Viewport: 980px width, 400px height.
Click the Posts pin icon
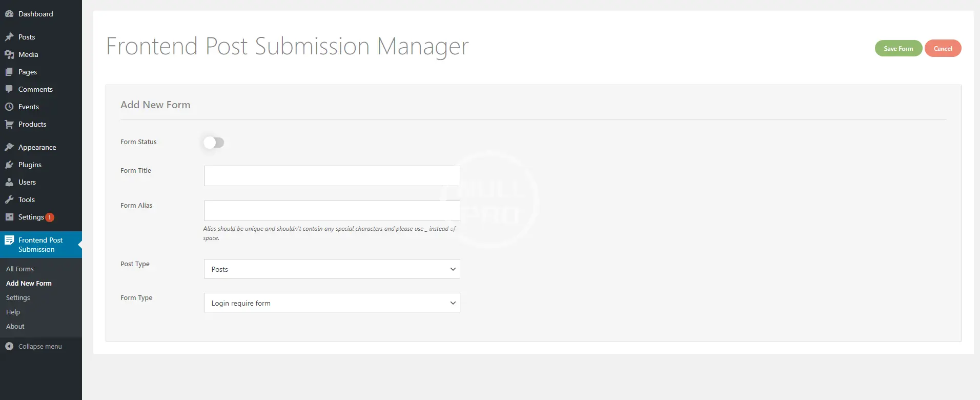pyautogui.click(x=9, y=37)
